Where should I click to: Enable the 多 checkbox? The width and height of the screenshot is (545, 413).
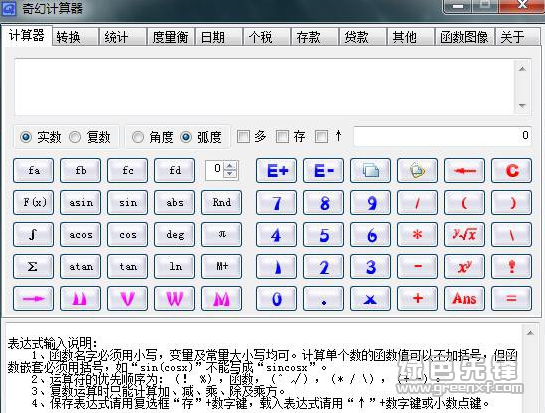[x=243, y=137]
